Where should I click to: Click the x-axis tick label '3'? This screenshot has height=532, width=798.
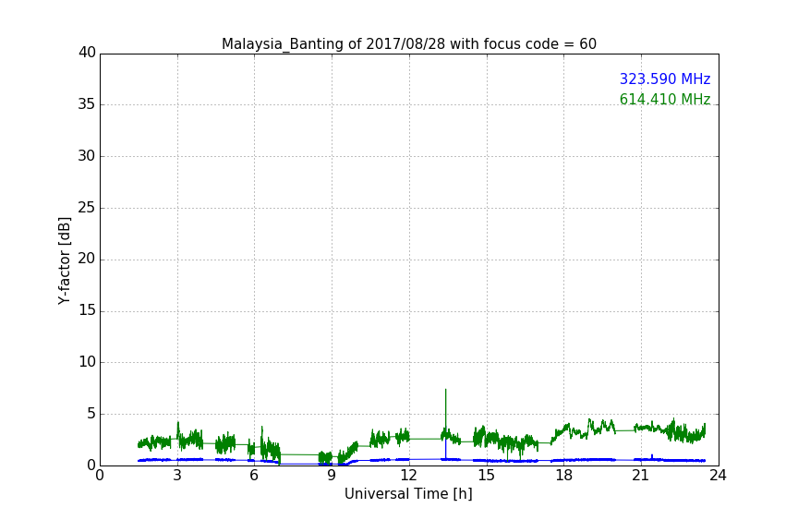coord(177,476)
